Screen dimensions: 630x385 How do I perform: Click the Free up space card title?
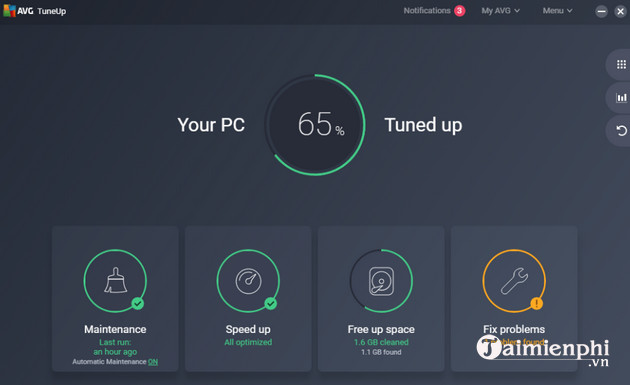click(381, 329)
